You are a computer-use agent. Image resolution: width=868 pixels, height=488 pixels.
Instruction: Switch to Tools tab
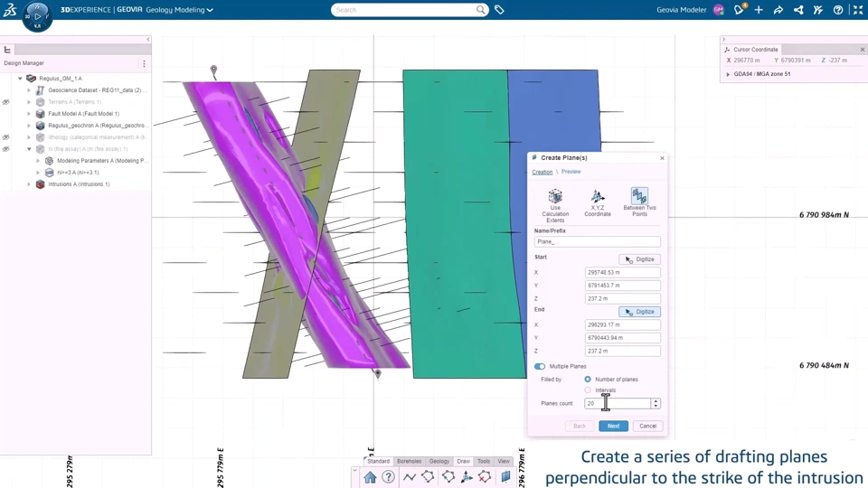484,461
